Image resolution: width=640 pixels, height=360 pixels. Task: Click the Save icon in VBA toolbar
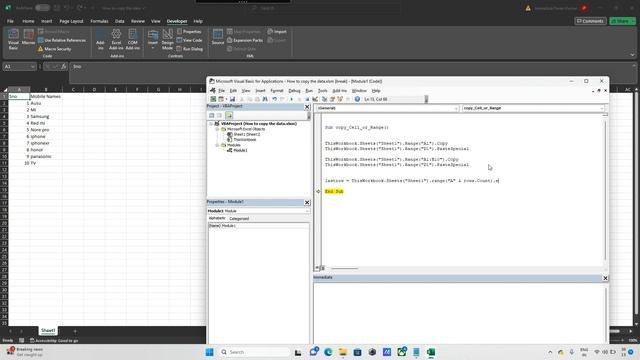(x=232, y=99)
